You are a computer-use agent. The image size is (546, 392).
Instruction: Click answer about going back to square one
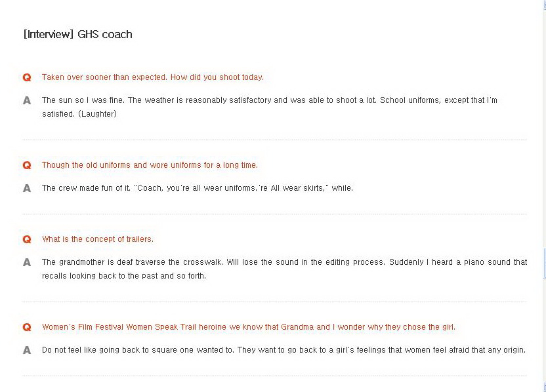[283, 350]
